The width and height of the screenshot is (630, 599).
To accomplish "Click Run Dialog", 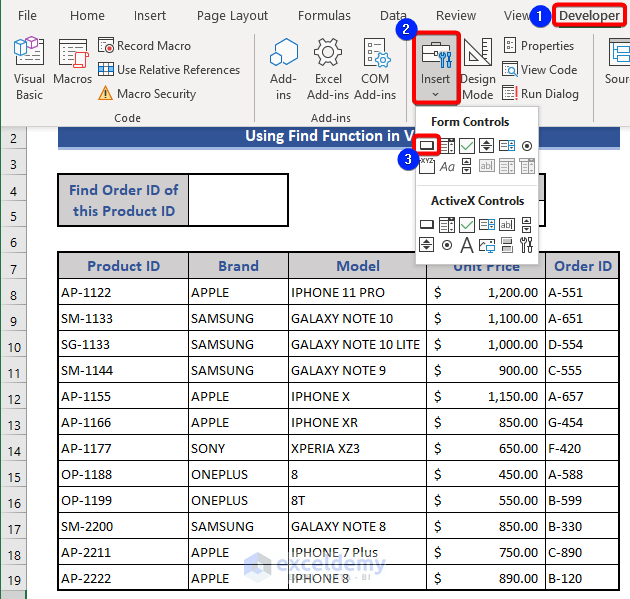I will tap(540, 94).
